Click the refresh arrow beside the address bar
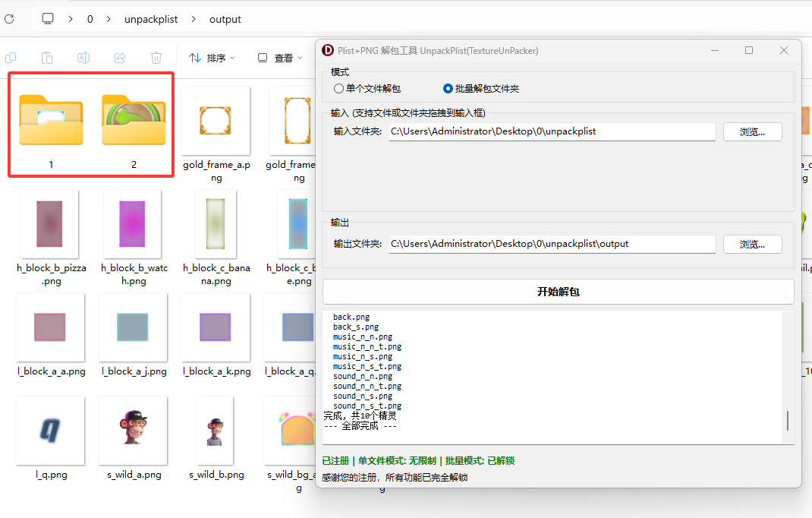812x518 pixels. 9,19
